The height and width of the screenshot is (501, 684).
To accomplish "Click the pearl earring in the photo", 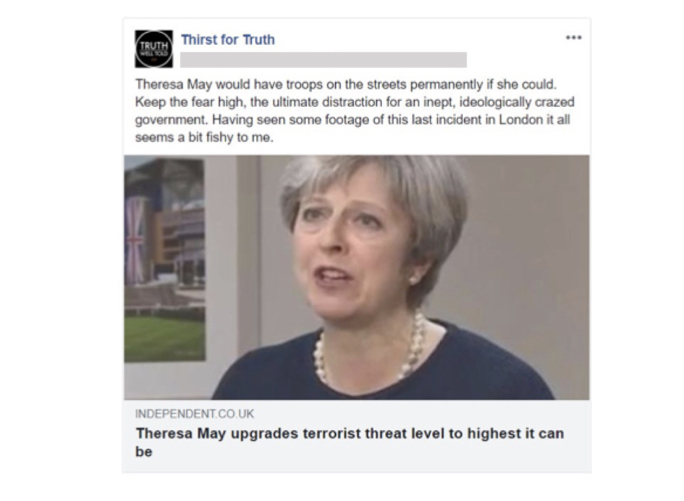I will [412, 278].
